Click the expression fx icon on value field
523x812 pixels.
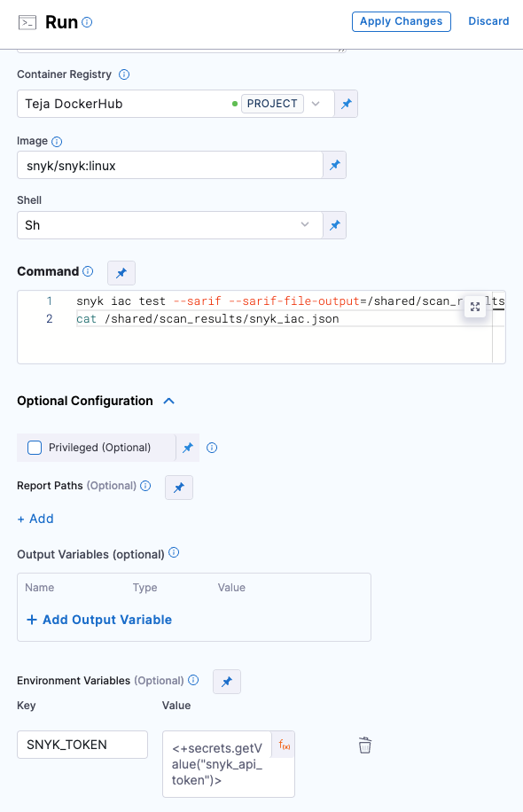point(284,746)
